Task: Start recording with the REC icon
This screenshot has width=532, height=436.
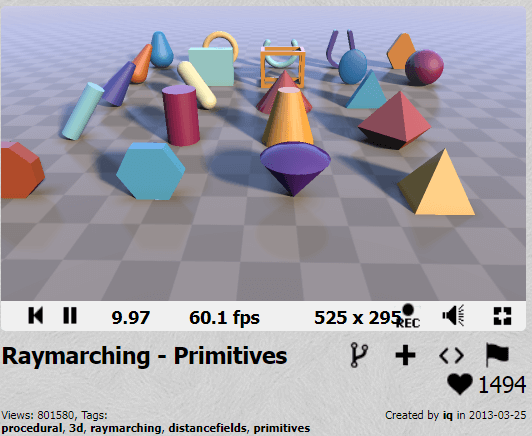Action: point(408,316)
